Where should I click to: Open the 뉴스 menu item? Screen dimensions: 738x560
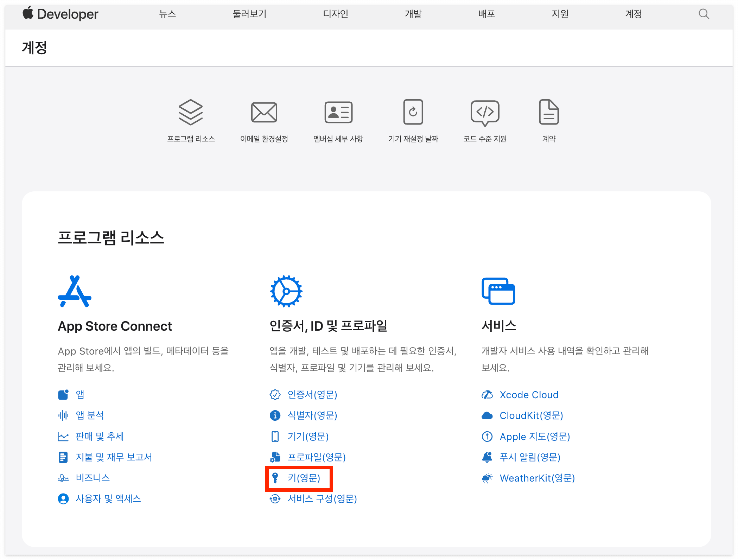(x=167, y=14)
